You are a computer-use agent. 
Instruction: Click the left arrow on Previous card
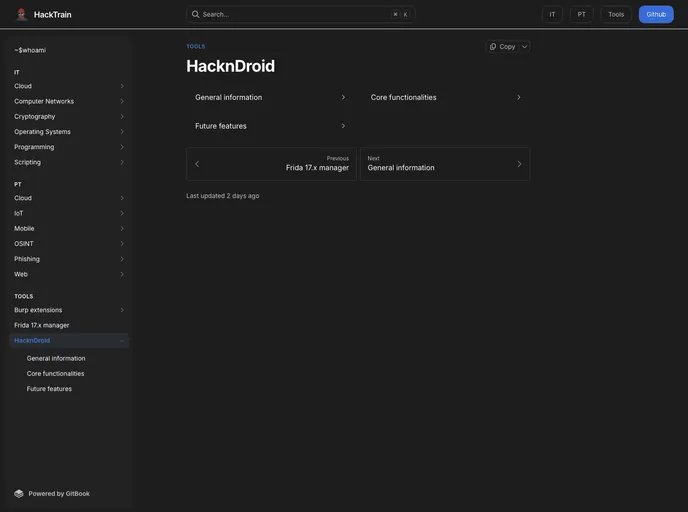(197, 164)
